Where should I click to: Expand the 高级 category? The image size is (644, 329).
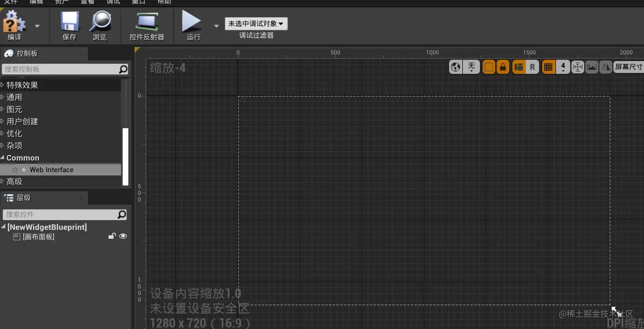click(2, 181)
